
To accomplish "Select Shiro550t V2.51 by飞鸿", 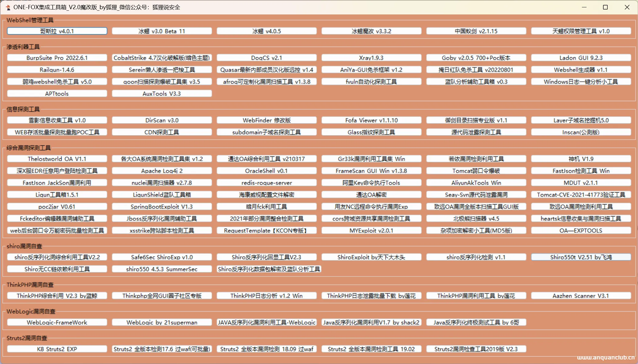I will pyautogui.click(x=581, y=257).
